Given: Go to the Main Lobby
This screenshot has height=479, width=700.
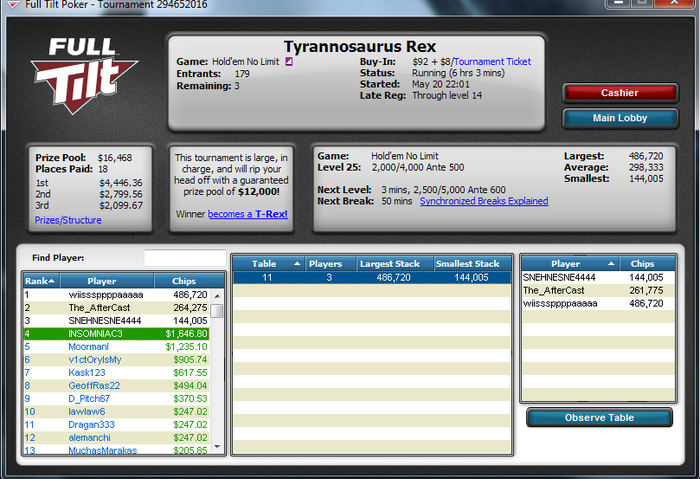Looking at the screenshot, I should (x=620, y=118).
